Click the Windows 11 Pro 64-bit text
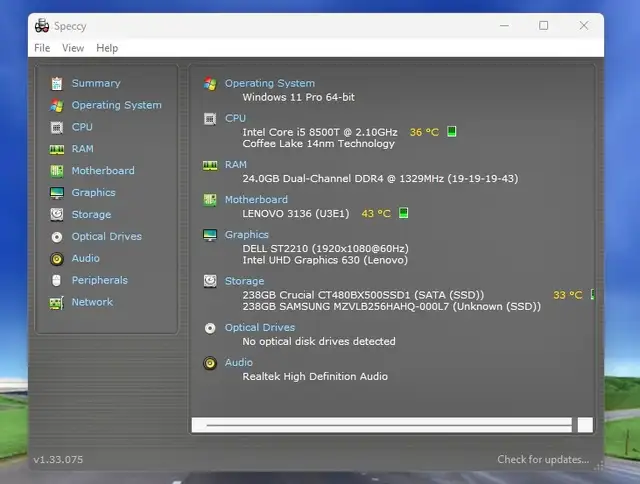The width and height of the screenshot is (640, 484). pos(298,98)
